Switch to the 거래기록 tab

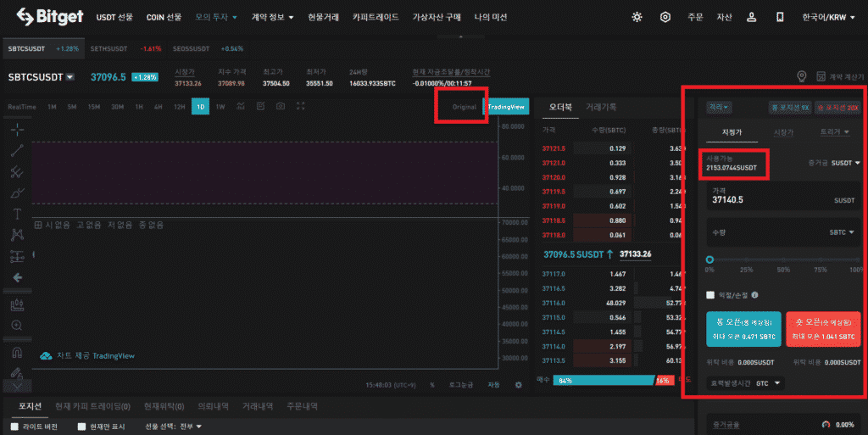coord(601,107)
